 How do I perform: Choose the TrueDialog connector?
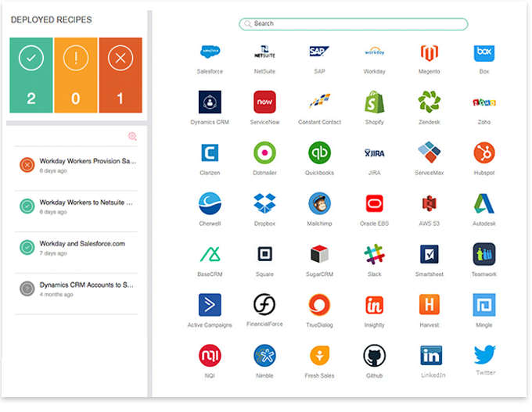pos(319,305)
